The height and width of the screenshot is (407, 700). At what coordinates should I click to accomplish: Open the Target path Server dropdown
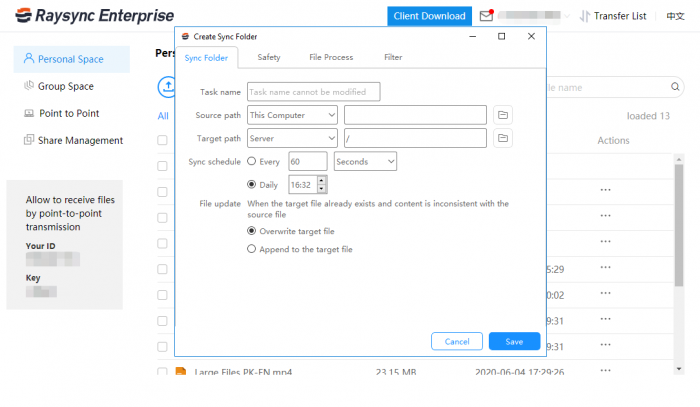tap(292, 138)
